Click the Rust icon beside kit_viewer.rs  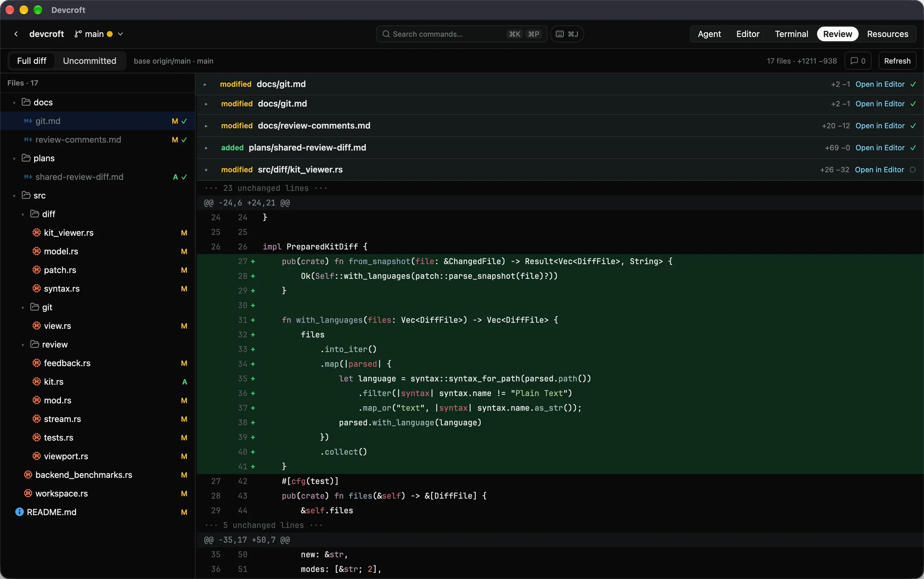[x=37, y=232]
